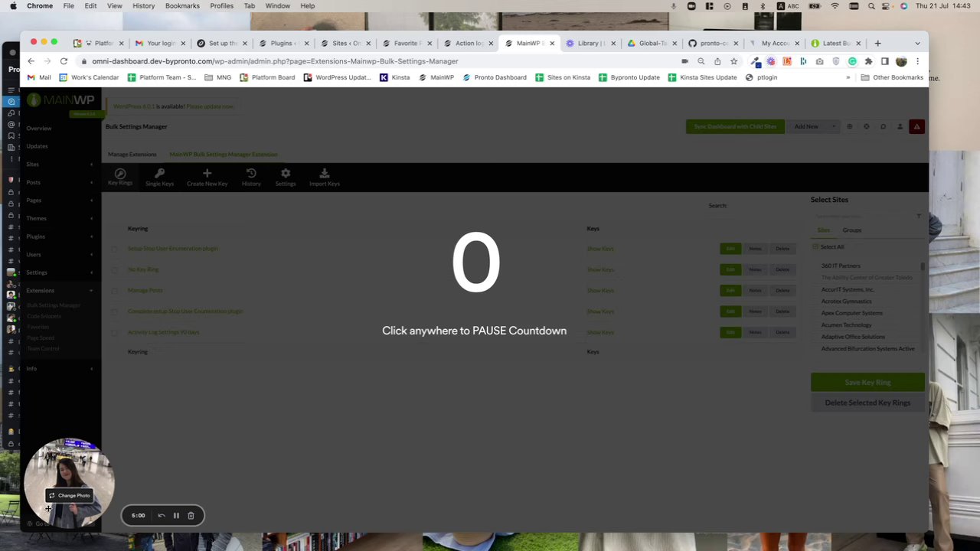The height and width of the screenshot is (551, 980).
Task: Open Chrome side panel icon
Action: tap(884, 61)
